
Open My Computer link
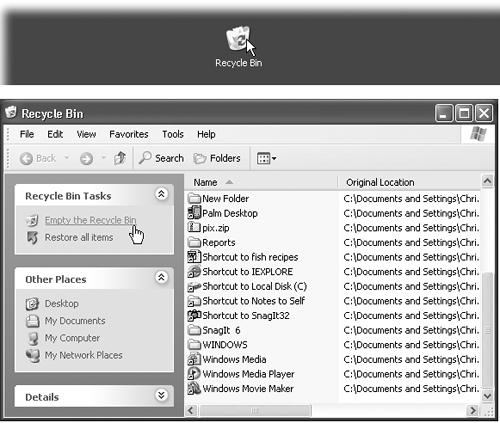coord(72,338)
